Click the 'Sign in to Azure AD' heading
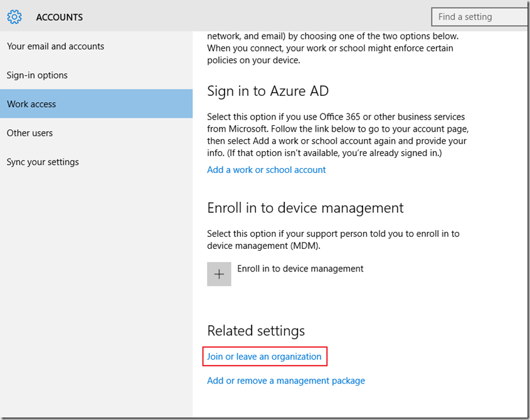 (268, 91)
